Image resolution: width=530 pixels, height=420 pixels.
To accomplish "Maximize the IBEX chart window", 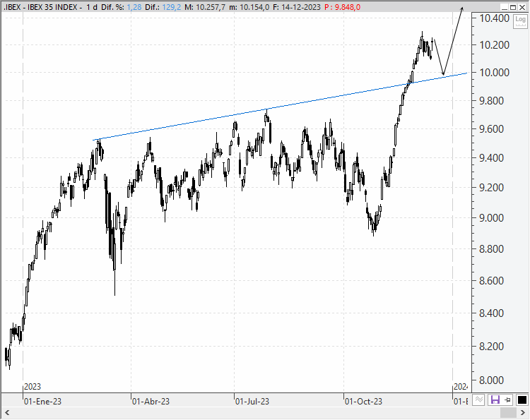I will pyautogui.click(x=513, y=7).
